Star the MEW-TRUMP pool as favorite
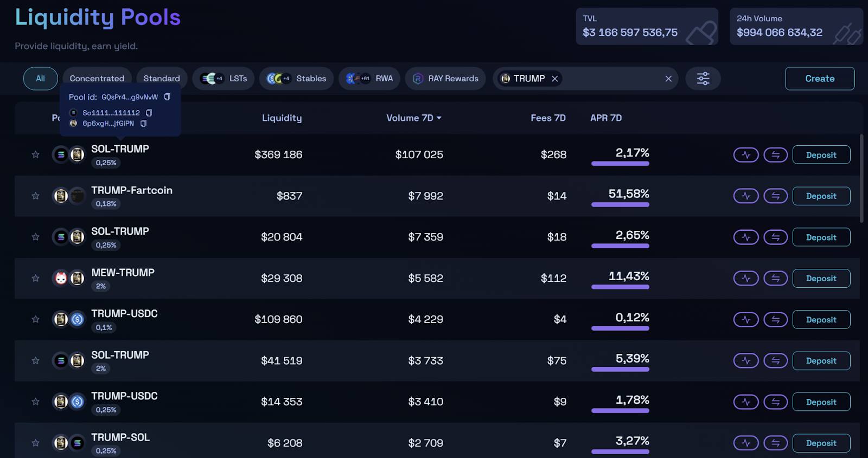 36,279
